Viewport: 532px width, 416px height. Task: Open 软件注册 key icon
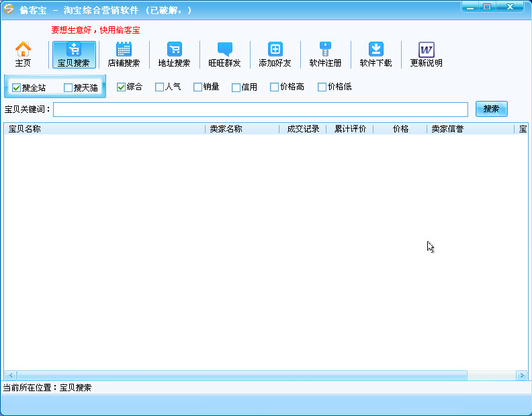point(325,54)
